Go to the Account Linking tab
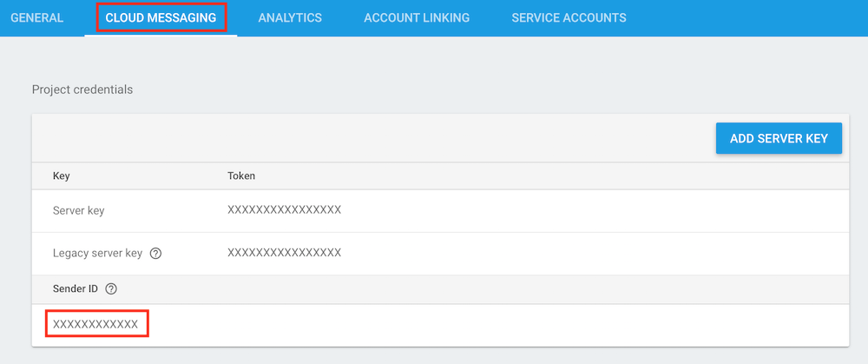The width and height of the screenshot is (868, 364). pyautogui.click(x=417, y=17)
